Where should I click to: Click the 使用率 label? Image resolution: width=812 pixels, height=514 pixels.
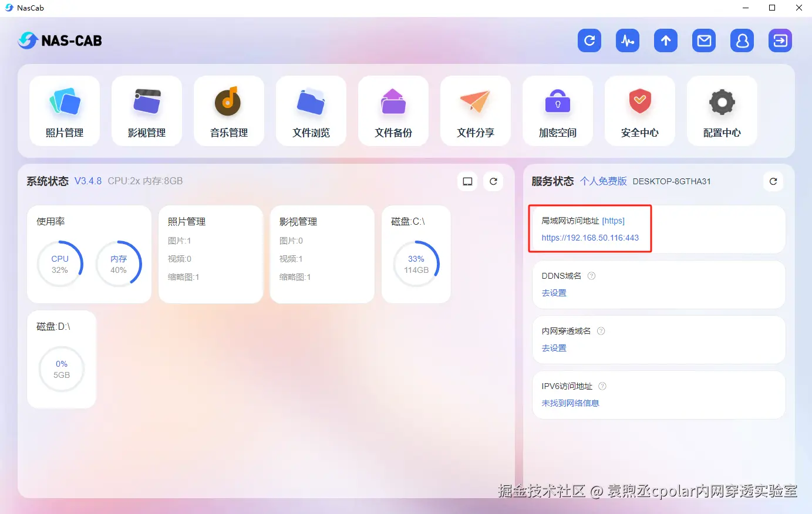(50, 221)
